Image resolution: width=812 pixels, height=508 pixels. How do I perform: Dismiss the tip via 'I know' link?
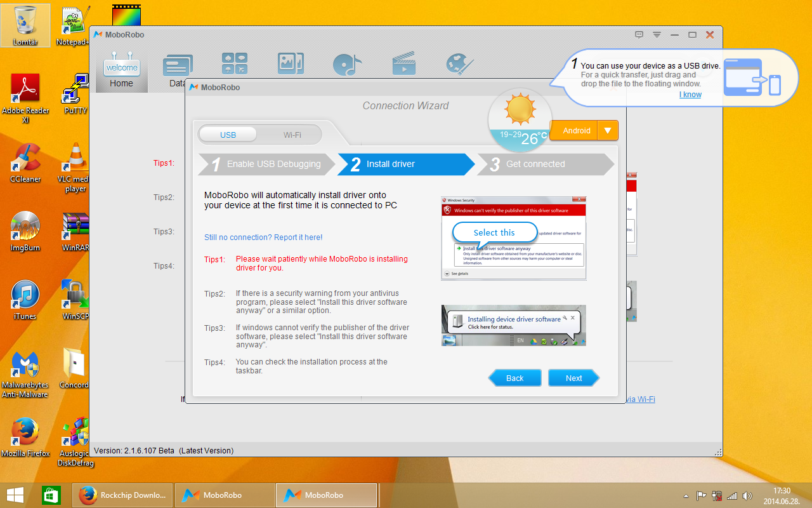[690, 95]
